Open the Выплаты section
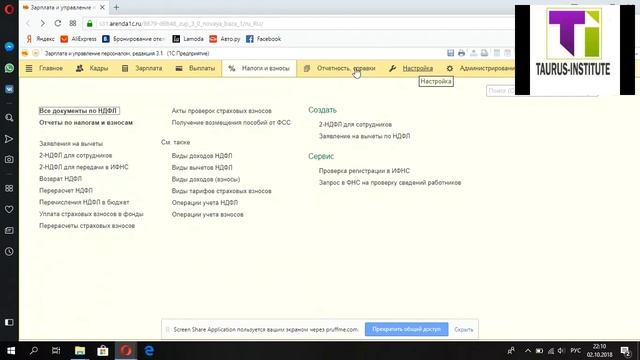The height and width of the screenshot is (360, 640). pos(196,68)
